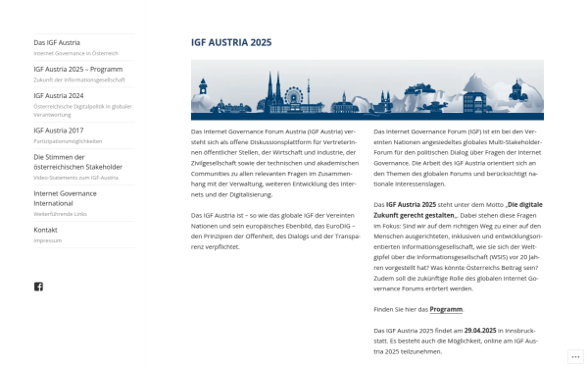The height and width of the screenshot is (368, 588).
Task: Click the IGF AUSTRIA 2025 heading
Action: (x=231, y=42)
